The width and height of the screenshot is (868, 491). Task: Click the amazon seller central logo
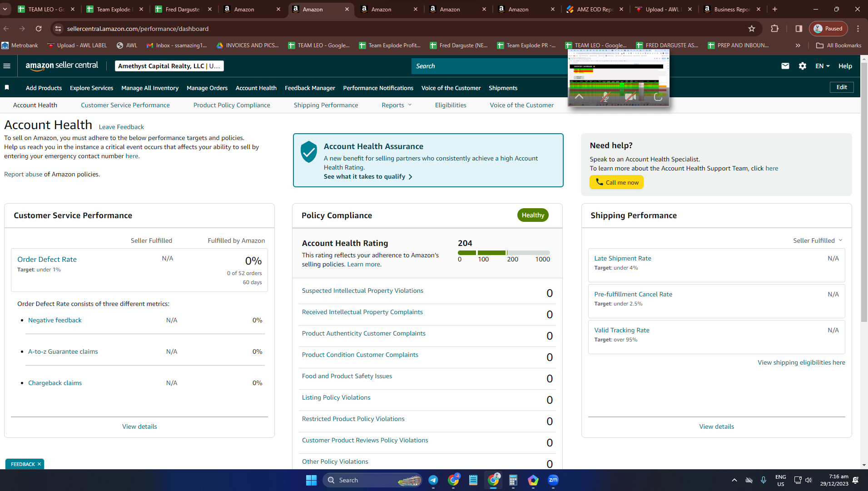pyautogui.click(x=62, y=66)
